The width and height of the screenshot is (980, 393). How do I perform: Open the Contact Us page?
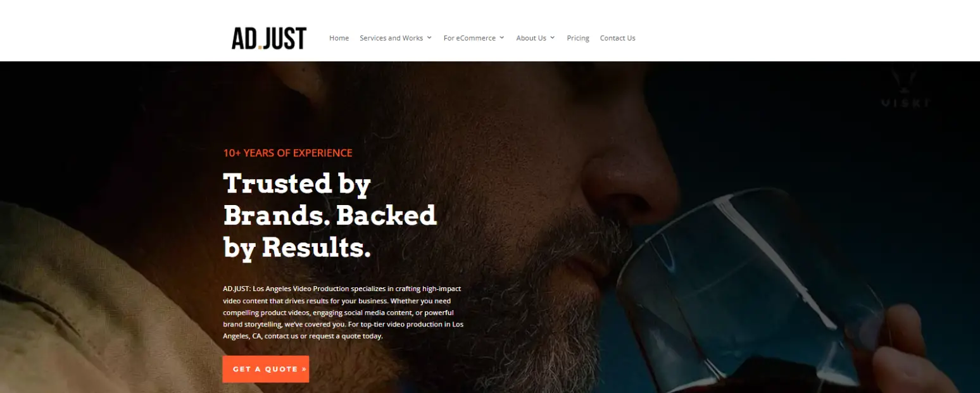click(617, 38)
